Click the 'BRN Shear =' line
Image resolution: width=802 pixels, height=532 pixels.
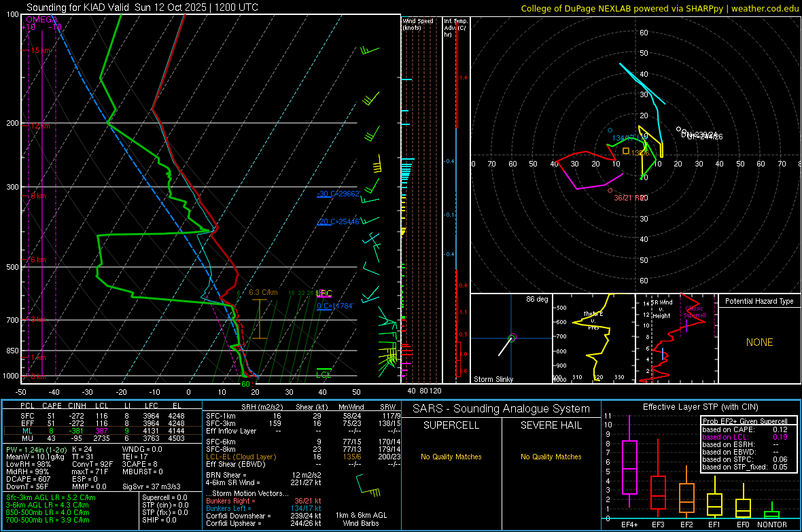pos(264,475)
